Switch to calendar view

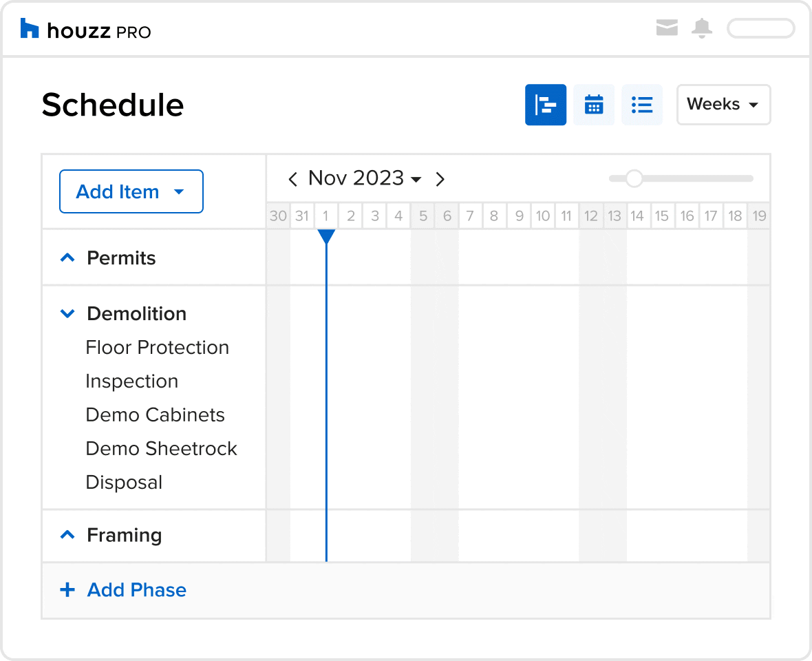(x=593, y=105)
